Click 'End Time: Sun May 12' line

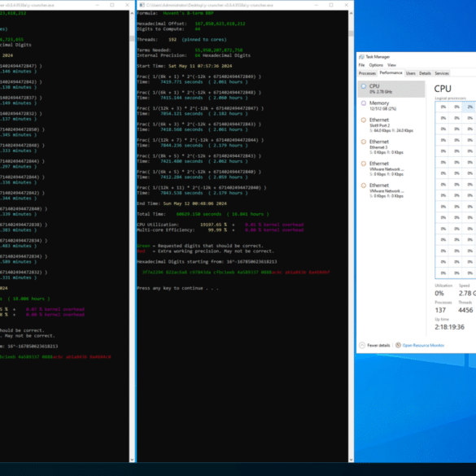point(181,203)
